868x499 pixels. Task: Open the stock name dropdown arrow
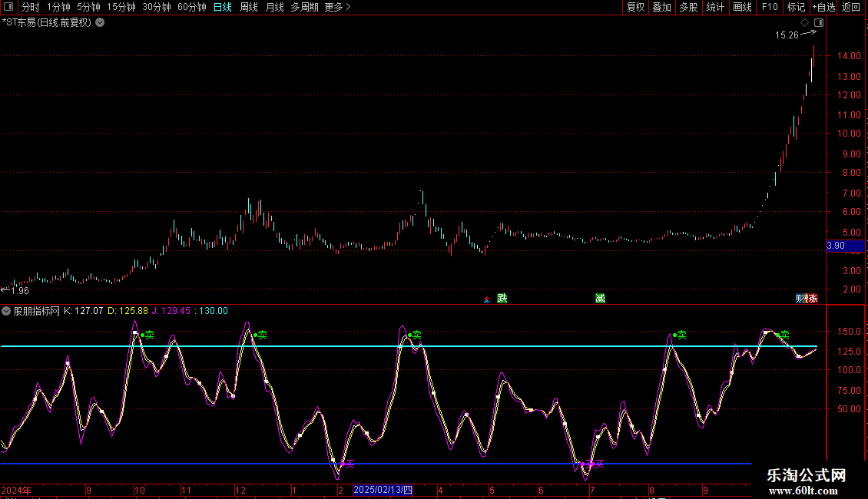pyautogui.click(x=100, y=22)
